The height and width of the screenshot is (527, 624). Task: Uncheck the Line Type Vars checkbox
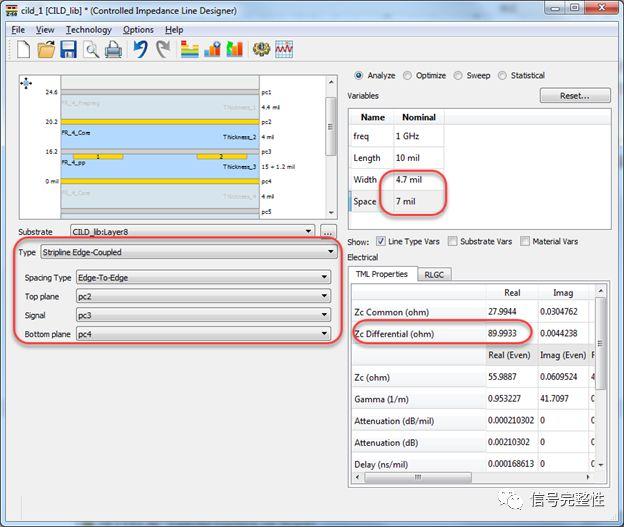pos(381,241)
